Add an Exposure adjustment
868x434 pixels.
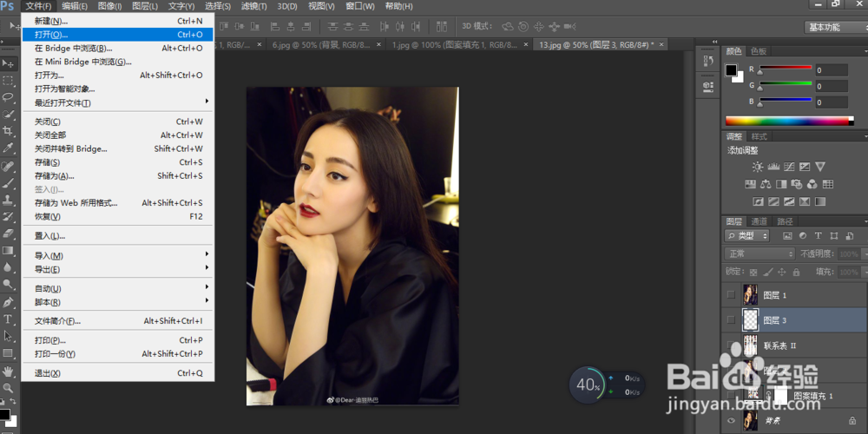tap(805, 167)
